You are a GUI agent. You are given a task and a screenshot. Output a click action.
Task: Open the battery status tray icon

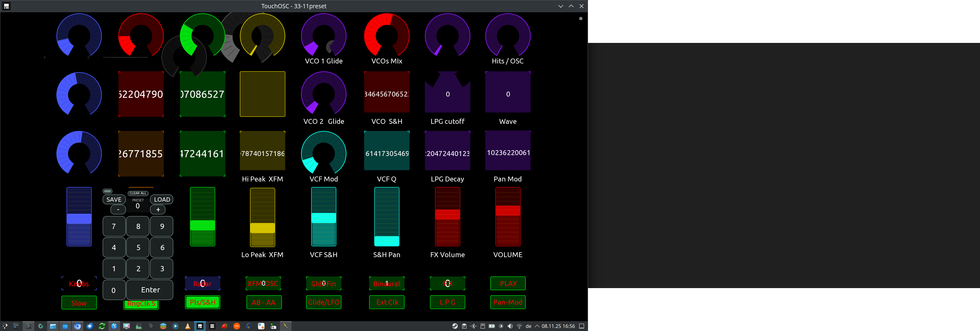[x=492, y=326]
